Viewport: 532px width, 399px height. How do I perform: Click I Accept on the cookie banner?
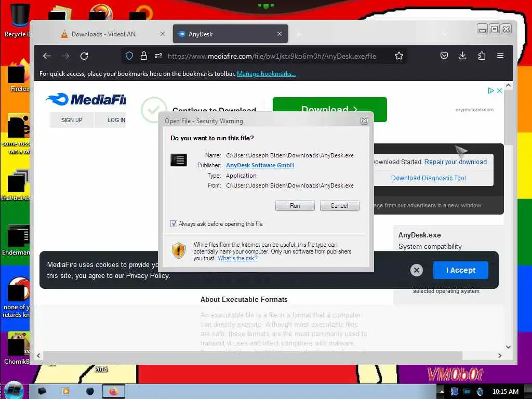(x=460, y=270)
